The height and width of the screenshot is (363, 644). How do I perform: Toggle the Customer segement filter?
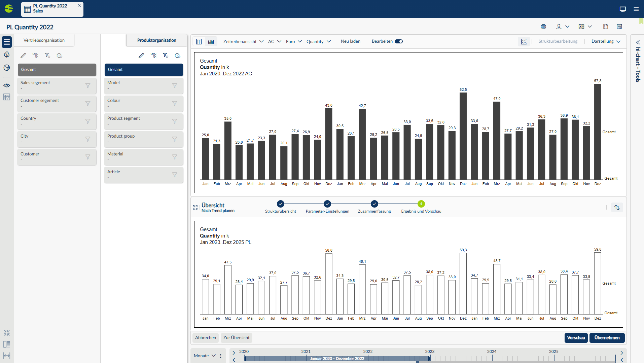pos(88,104)
